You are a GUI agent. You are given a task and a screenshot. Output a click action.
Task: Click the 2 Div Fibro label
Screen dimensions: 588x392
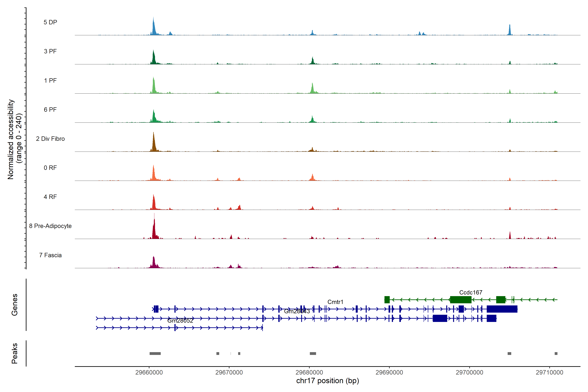coord(50,139)
